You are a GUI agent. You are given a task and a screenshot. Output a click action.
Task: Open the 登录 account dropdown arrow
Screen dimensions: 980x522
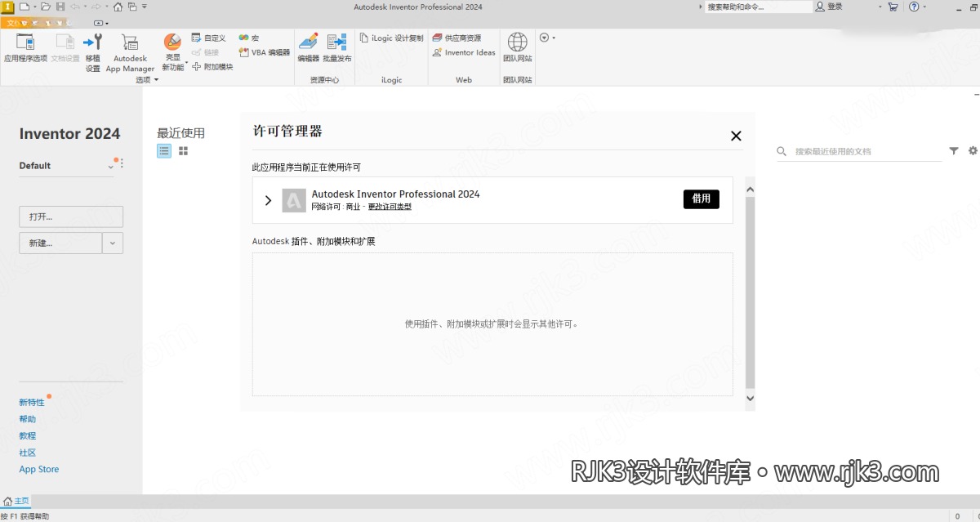coord(880,7)
